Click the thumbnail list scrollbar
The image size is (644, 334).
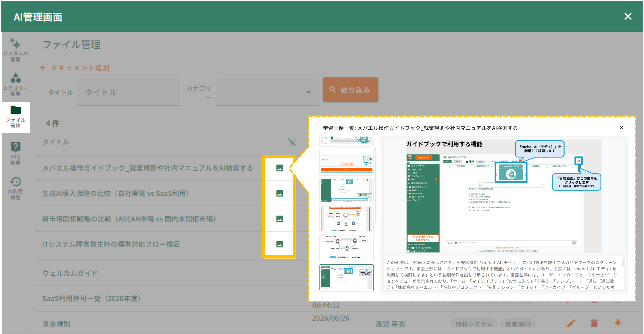[376, 185]
